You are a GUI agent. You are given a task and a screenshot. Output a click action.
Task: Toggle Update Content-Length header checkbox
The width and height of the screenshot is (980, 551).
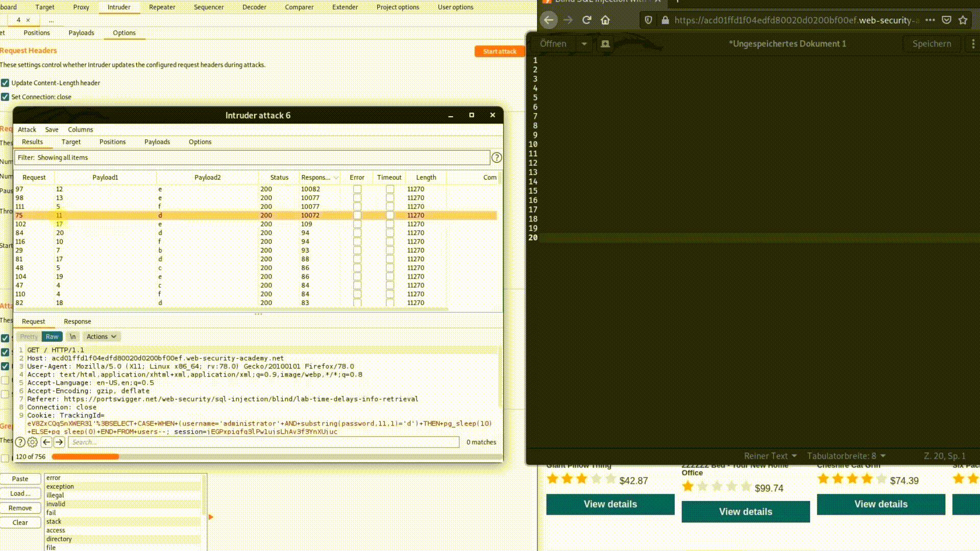click(5, 83)
